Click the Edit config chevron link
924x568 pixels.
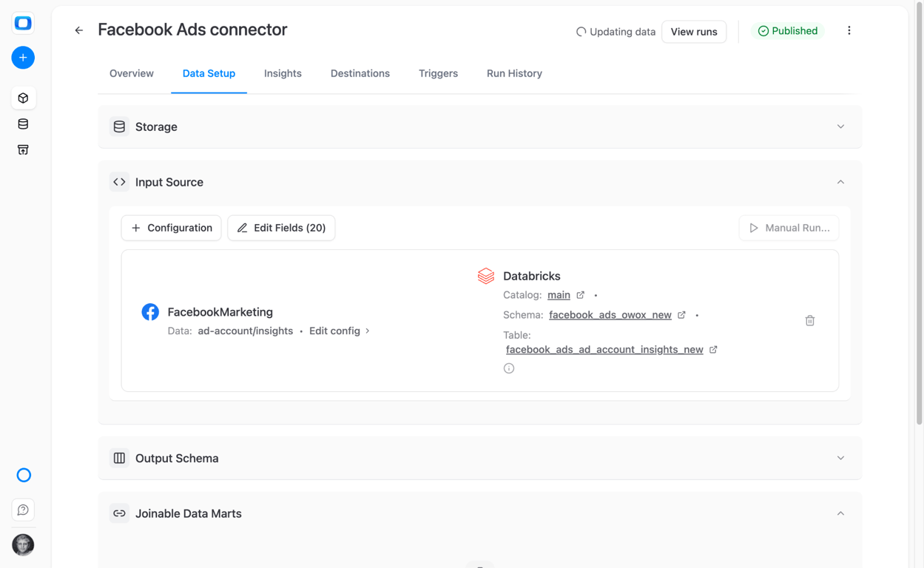click(x=340, y=331)
